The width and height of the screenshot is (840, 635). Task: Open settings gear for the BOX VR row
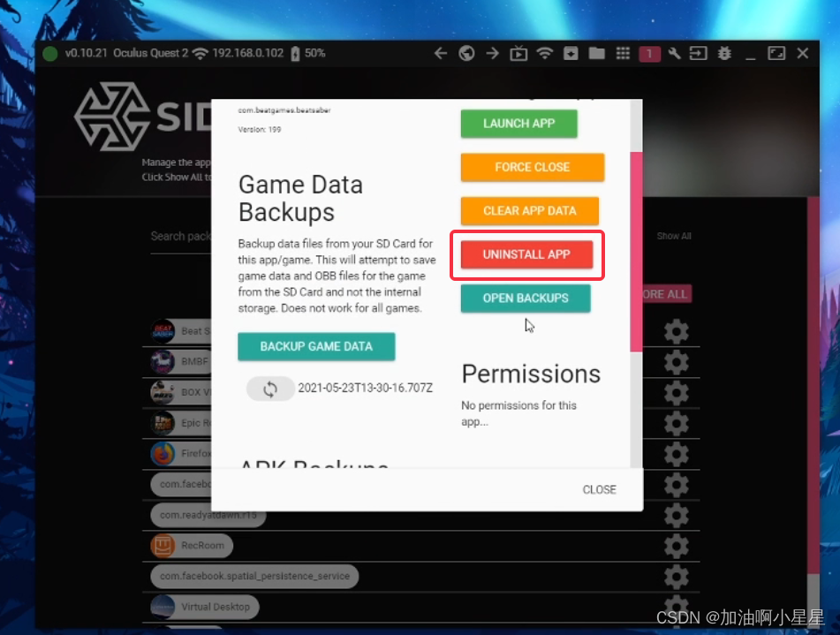tap(676, 393)
